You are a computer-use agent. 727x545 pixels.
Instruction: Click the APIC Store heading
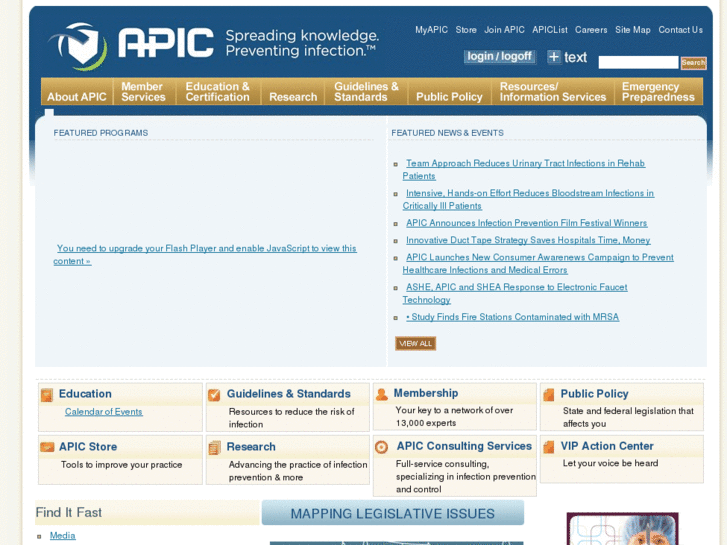[88, 447]
